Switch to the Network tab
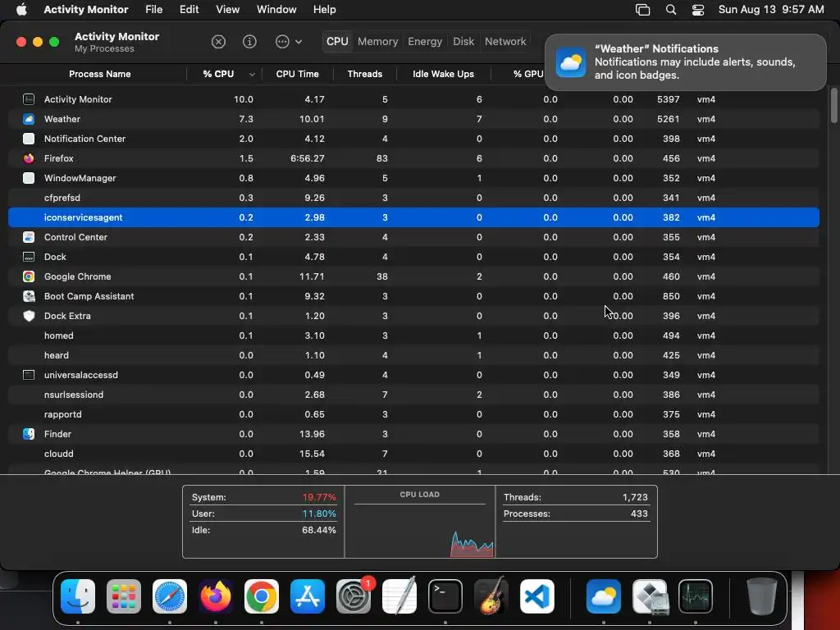 [505, 42]
